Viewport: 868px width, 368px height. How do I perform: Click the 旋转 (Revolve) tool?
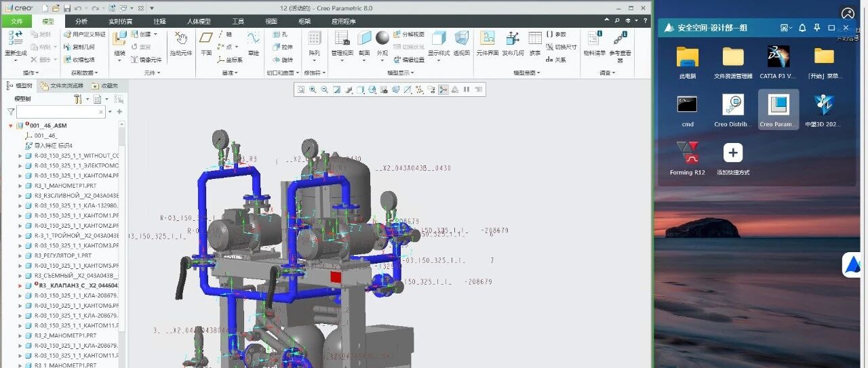coord(283,60)
